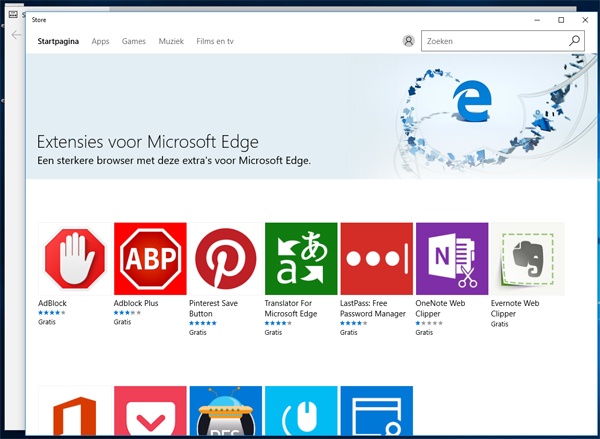Maximize the Store window
Image resolution: width=600 pixels, height=439 pixels.
pos(561,20)
